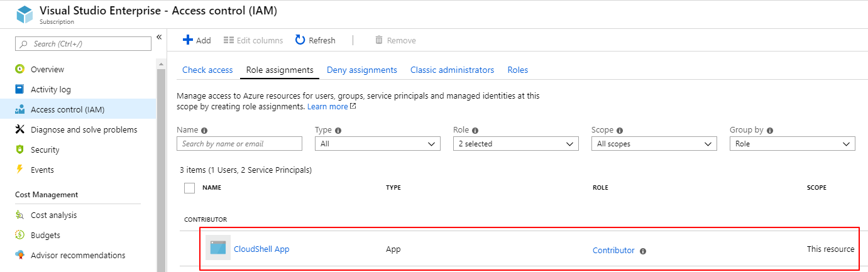This screenshot has width=868, height=272.
Task: Collapse the sidebar with the double chevron
Action: pyautogui.click(x=159, y=37)
